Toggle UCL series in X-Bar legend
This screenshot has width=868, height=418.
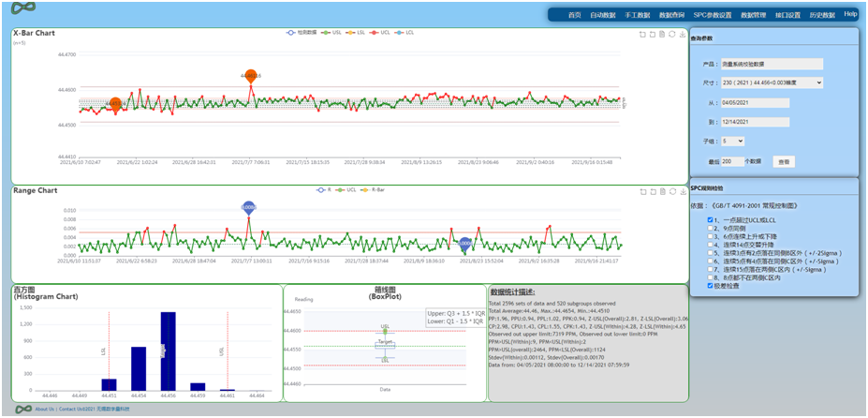pyautogui.click(x=379, y=33)
